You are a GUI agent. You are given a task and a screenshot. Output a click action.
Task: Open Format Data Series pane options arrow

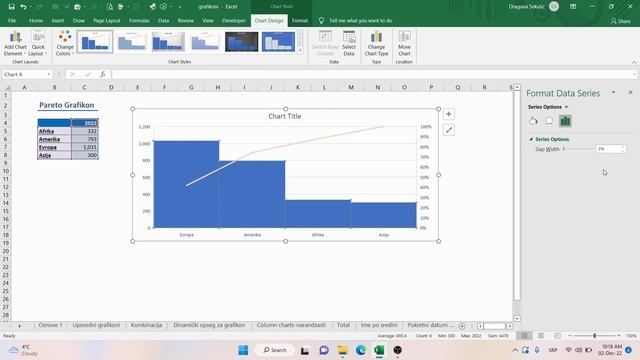point(613,93)
